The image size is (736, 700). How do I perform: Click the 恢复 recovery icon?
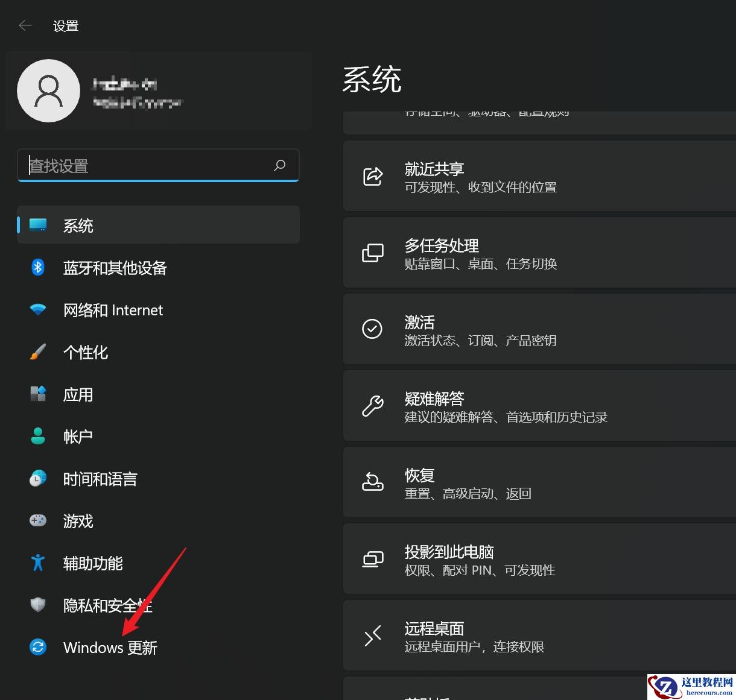click(x=372, y=482)
